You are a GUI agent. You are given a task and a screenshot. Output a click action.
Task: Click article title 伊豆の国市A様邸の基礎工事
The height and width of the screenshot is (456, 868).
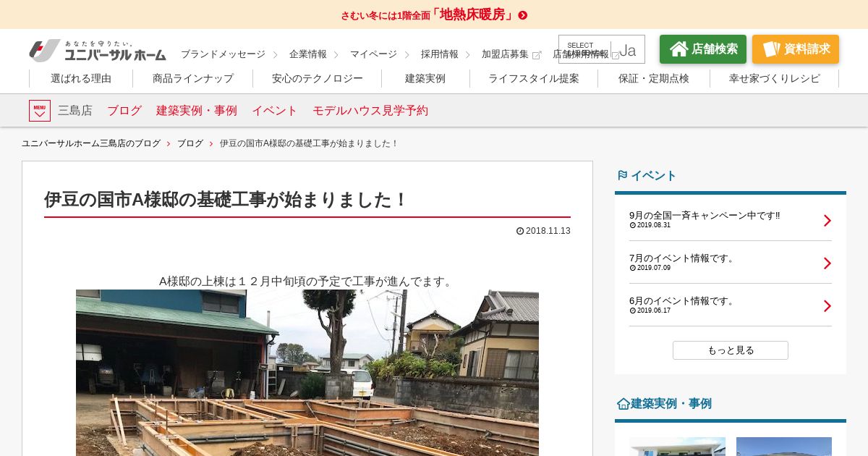click(226, 200)
